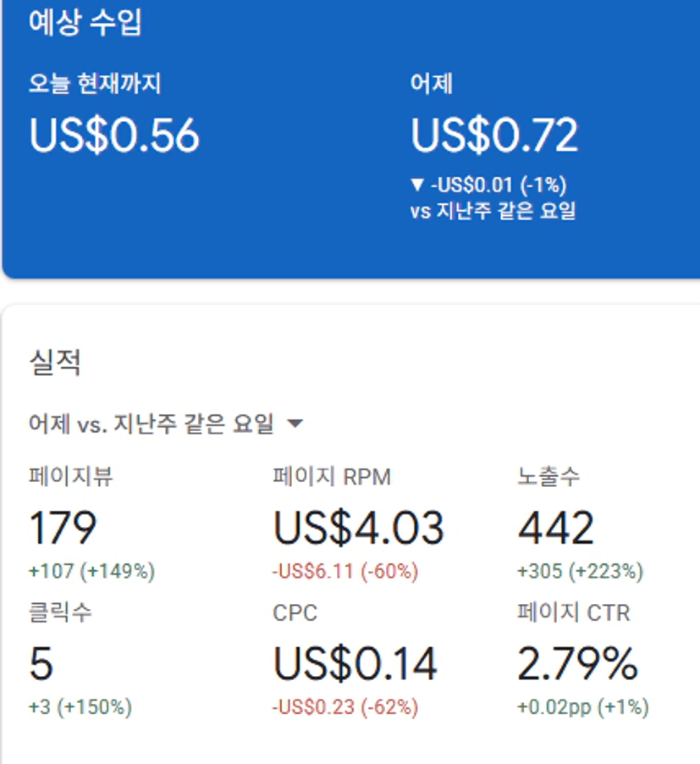This screenshot has width=700, height=764.
Task: Click the -US$6.11 (-60%) RPM change text
Action: [x=345, y=572]
